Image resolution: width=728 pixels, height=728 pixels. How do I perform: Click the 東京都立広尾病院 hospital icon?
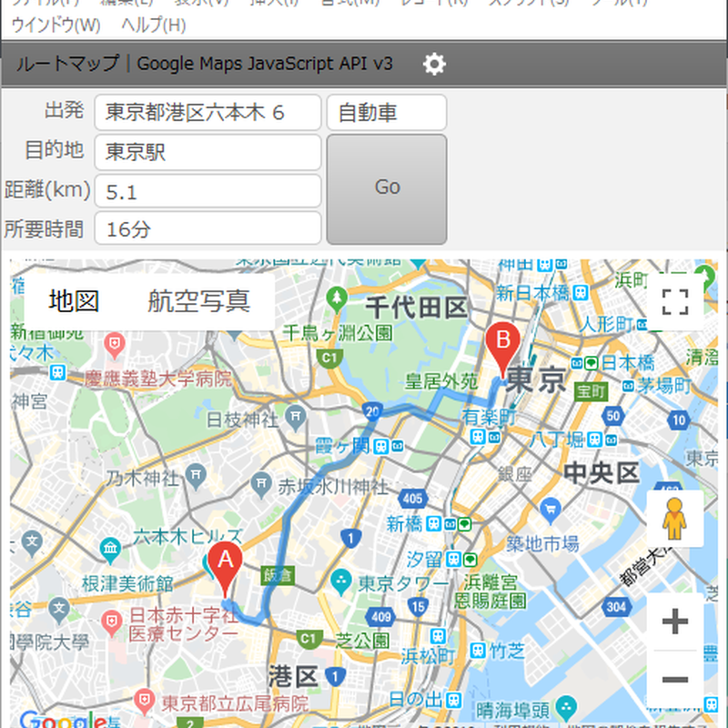pos(145,701)
